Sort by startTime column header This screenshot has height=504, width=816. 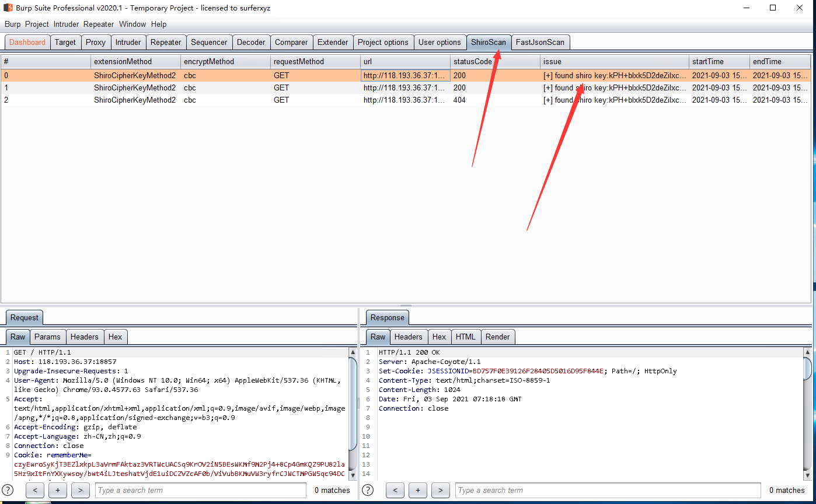tap(719, 61)
